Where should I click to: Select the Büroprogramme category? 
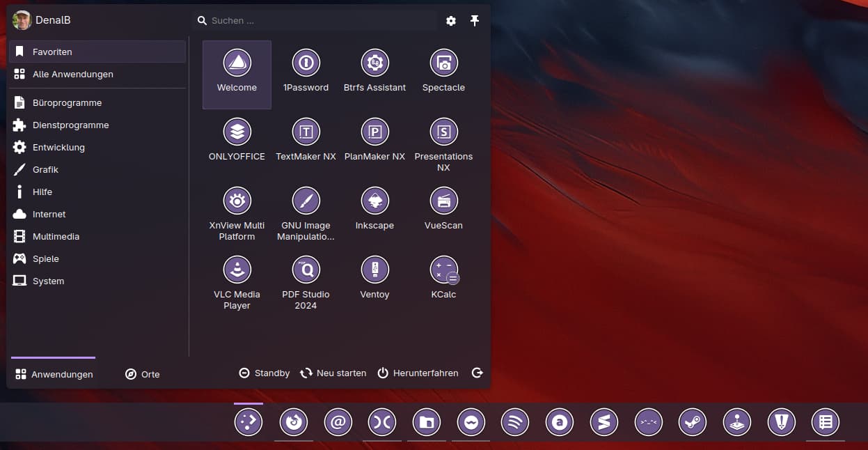(x=67, y=103)
